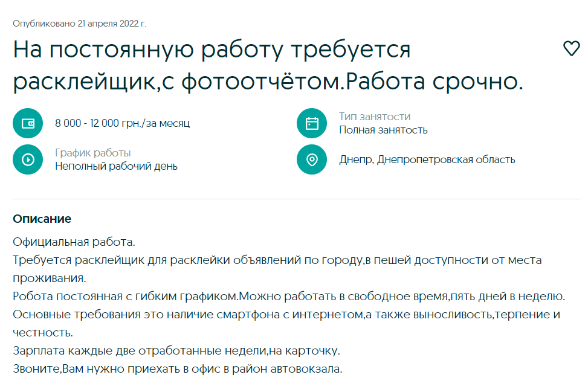Click the 'Тип занятости' label
The image size is (588, 392).
pos(375,117)
